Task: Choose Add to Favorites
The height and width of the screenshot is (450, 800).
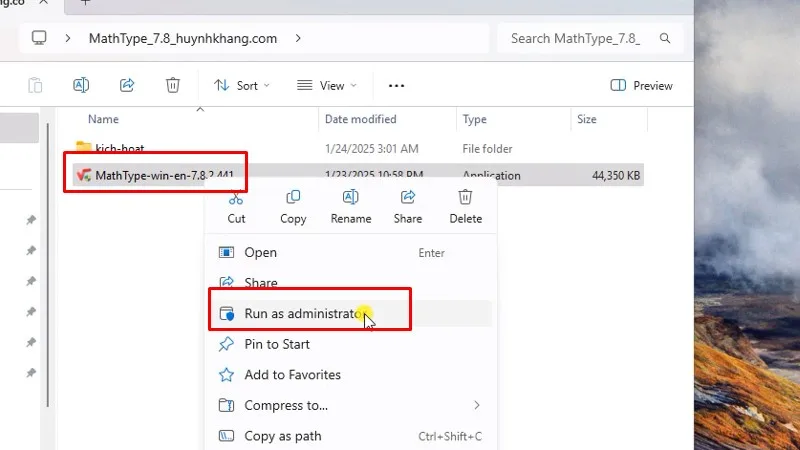Action: pyautogui.click(x=351, y=375)
